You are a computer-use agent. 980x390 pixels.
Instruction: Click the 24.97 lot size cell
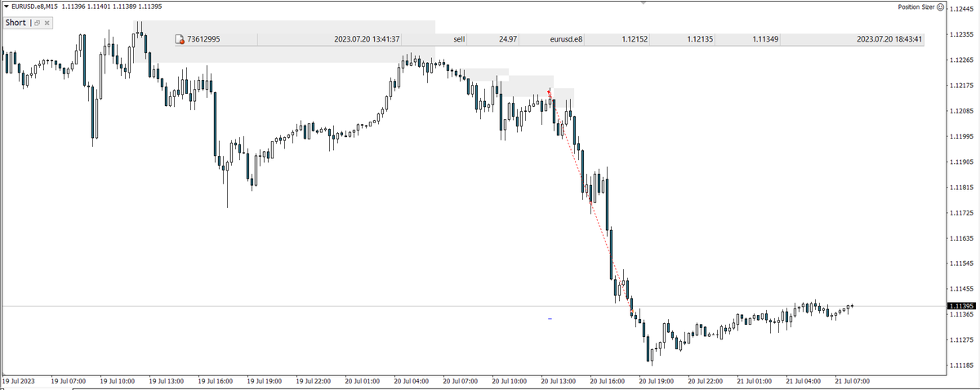tap(508, 39)
